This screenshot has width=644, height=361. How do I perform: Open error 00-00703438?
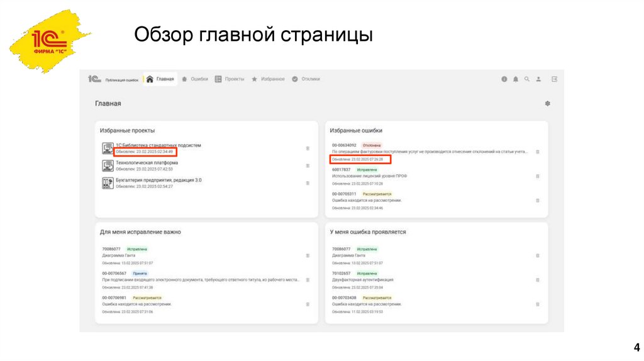coord(344,297)
